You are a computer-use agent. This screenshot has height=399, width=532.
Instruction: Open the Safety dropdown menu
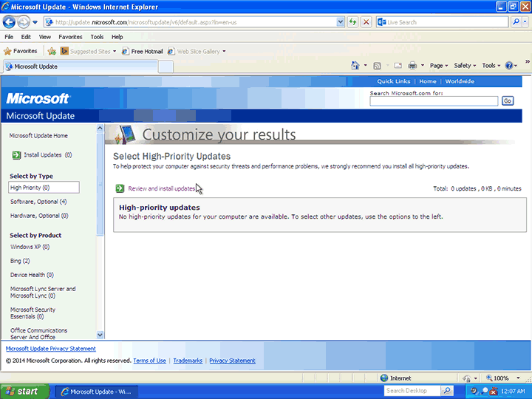(465, 66)
